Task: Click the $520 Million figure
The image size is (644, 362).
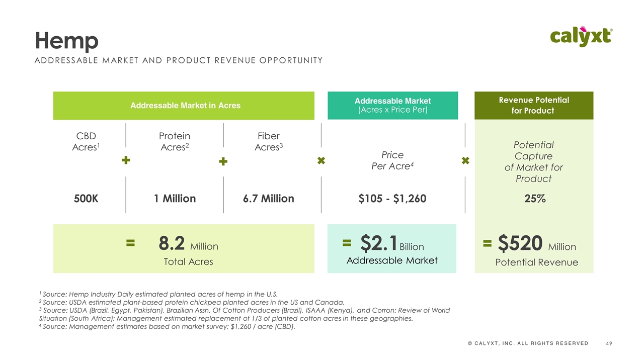Action: coord(537,244)
